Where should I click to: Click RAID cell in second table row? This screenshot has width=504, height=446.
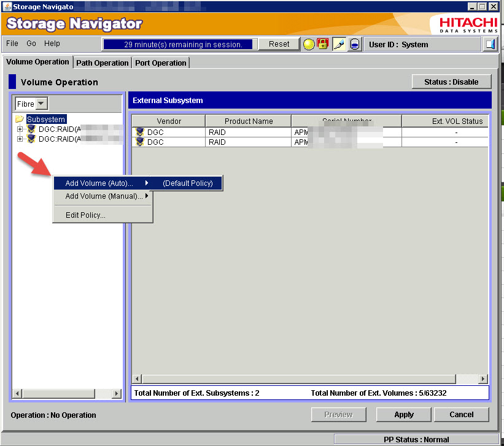248,142
